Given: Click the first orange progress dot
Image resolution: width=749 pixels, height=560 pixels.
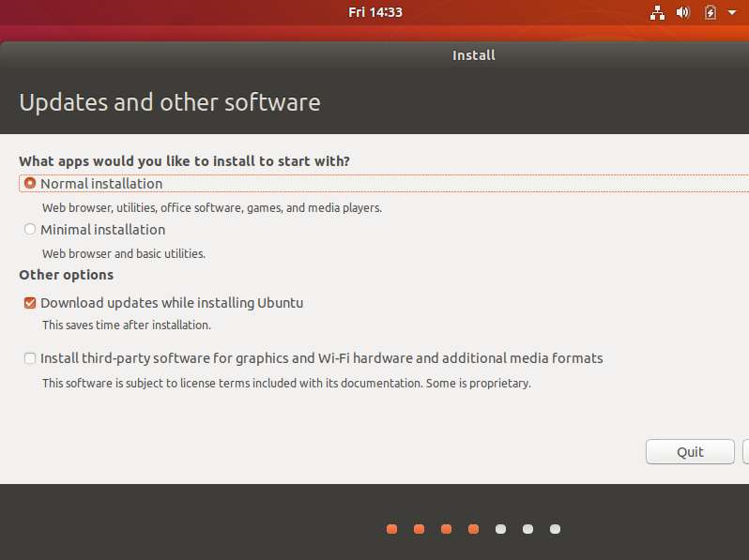Looking at the screenshot, I should pos(391,529).
